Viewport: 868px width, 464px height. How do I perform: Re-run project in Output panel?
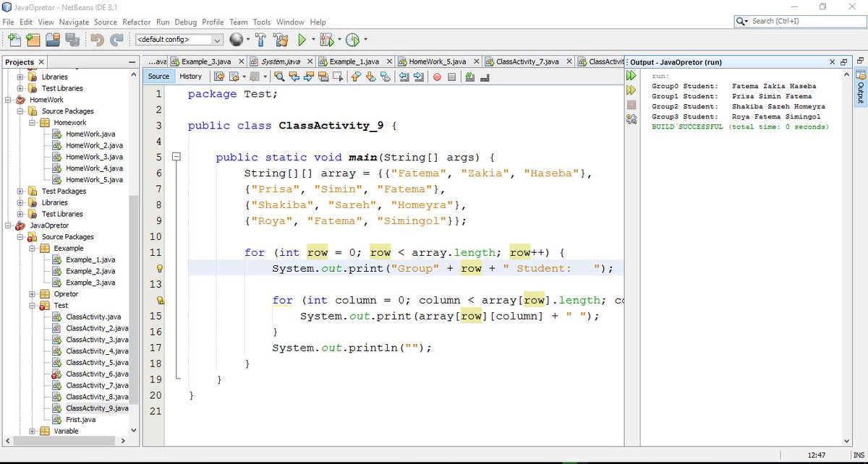[x=631, y=75]
